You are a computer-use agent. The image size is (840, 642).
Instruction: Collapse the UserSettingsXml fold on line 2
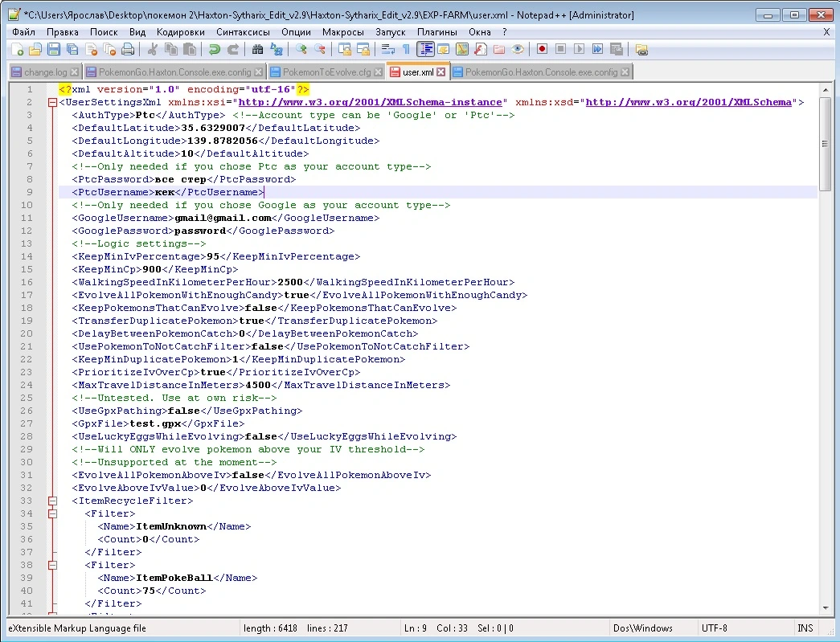pyautogui.click(x=52, y=102)
